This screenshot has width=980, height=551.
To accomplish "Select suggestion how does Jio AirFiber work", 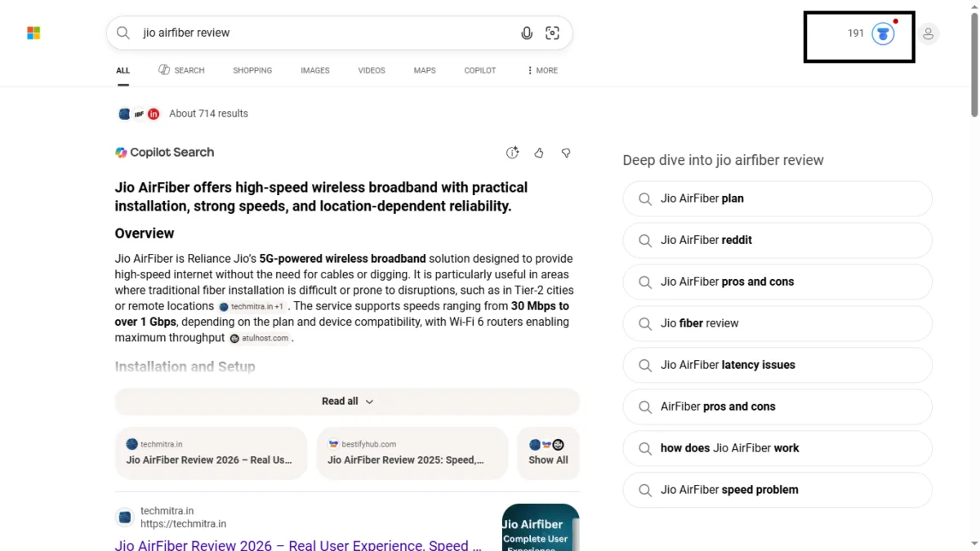I will pos(777,448).
